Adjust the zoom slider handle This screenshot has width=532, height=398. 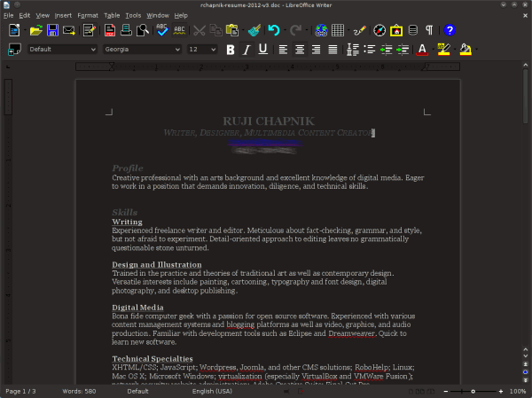(473, 392)
